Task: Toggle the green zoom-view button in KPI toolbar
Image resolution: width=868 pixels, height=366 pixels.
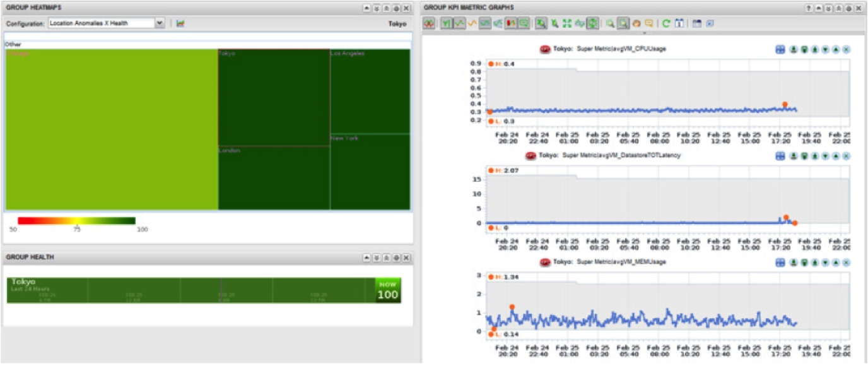Action: click(x=541, y=23)
